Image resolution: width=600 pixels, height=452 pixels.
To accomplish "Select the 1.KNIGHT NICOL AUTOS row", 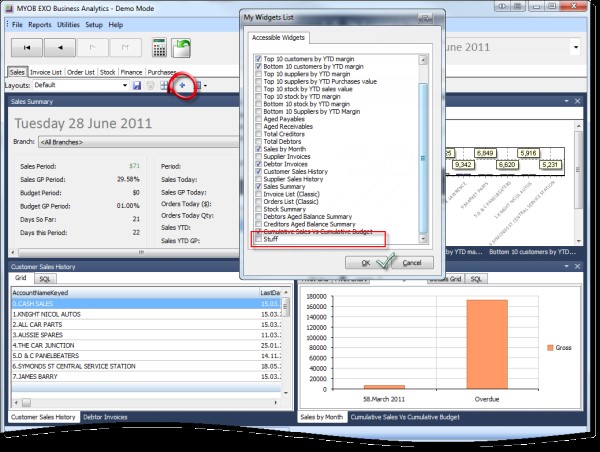I will pyautogui.click(x=146, y=314).
